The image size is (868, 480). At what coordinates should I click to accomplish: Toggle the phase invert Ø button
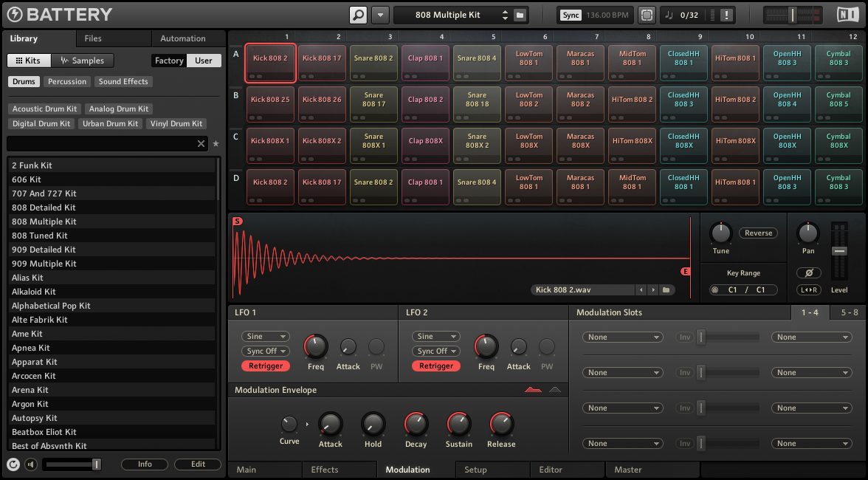808,273
